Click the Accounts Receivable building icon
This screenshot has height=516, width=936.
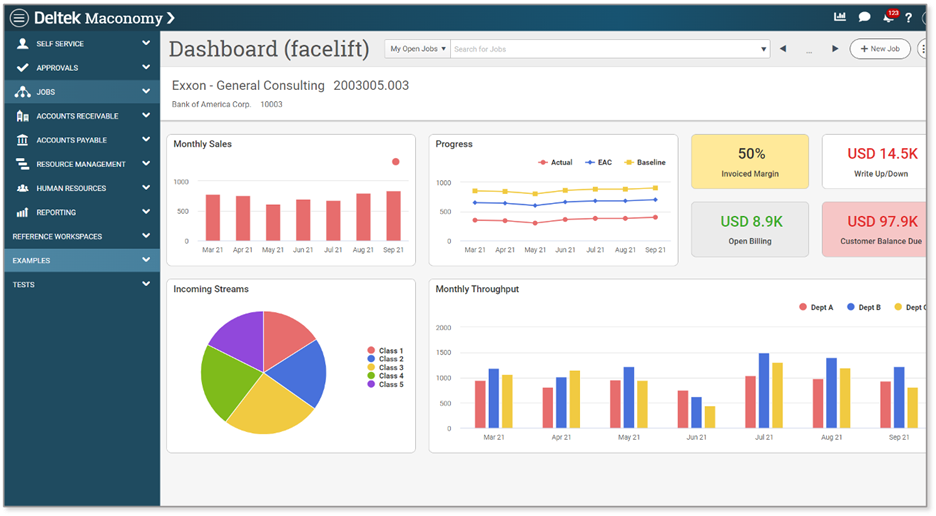(x=23, y=116)
